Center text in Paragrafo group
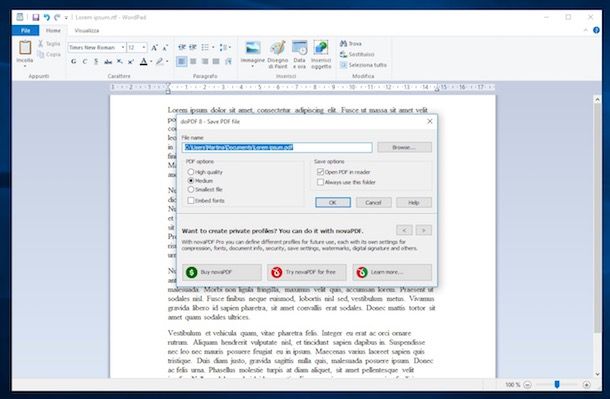 [193, 61]
